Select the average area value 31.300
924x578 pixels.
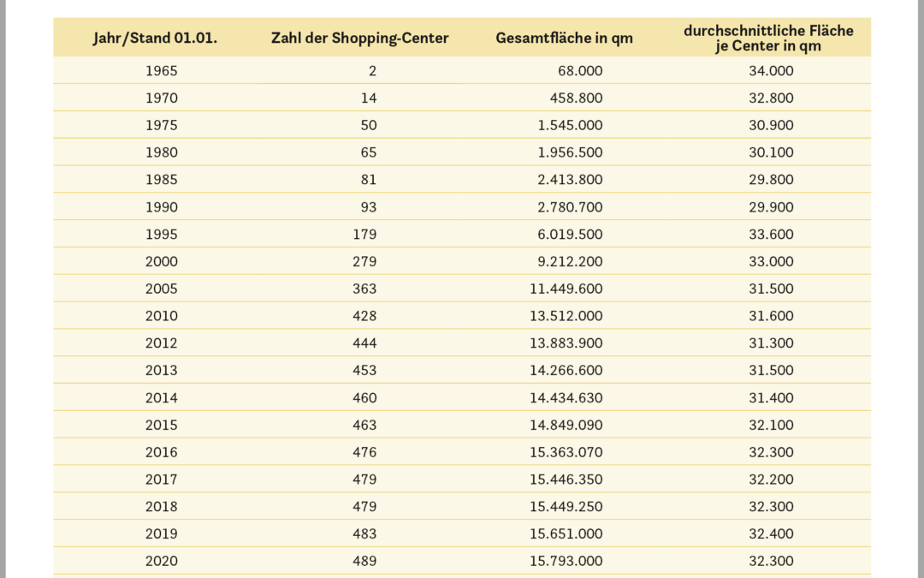[770, 343]
